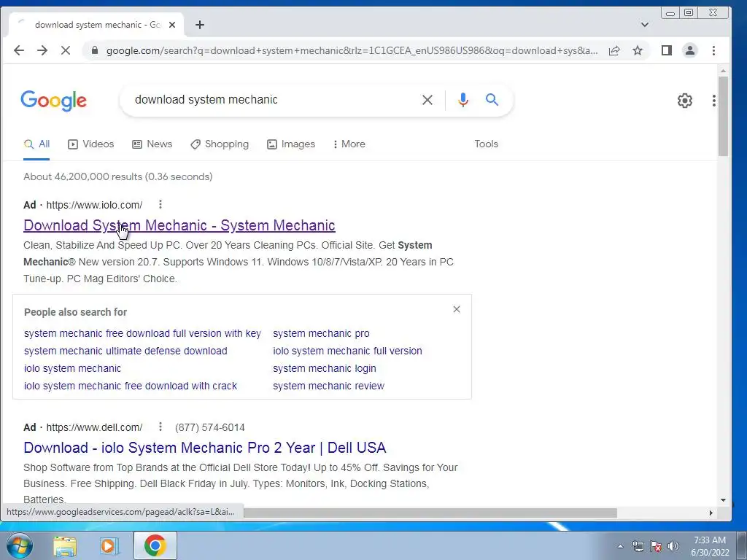Image resolution: width=747 pixels, height=560 pixels.
Task: Open a new tab with the plus button
Action: 200,25
